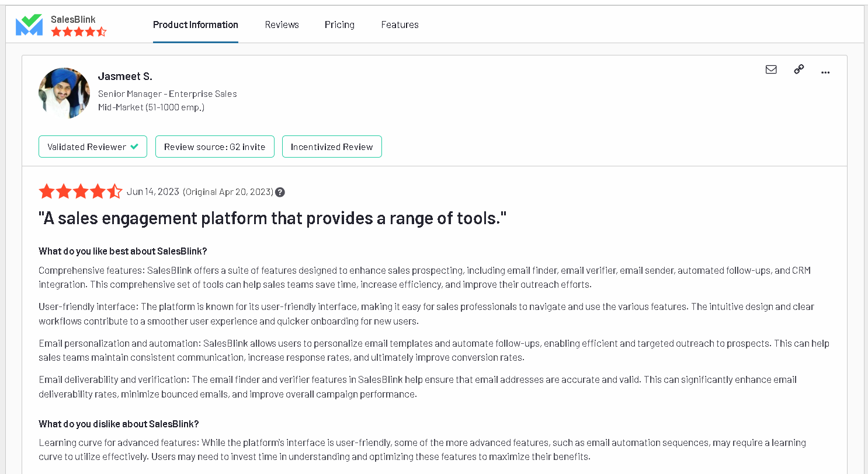Click the text 'Mid-Market (51-1000 emp.)'
This screenshot has height=474, width=868.
point(151,107)
